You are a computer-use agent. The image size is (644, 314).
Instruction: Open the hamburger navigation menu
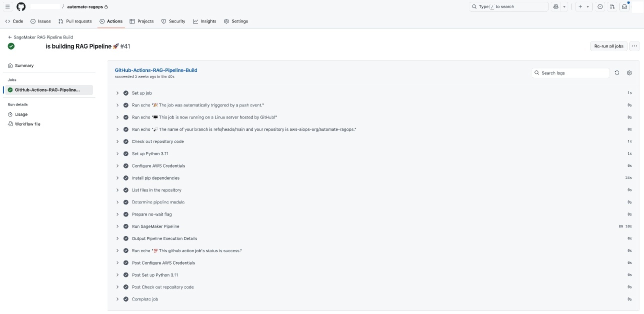pyautogui.click(x=7, y=6)
